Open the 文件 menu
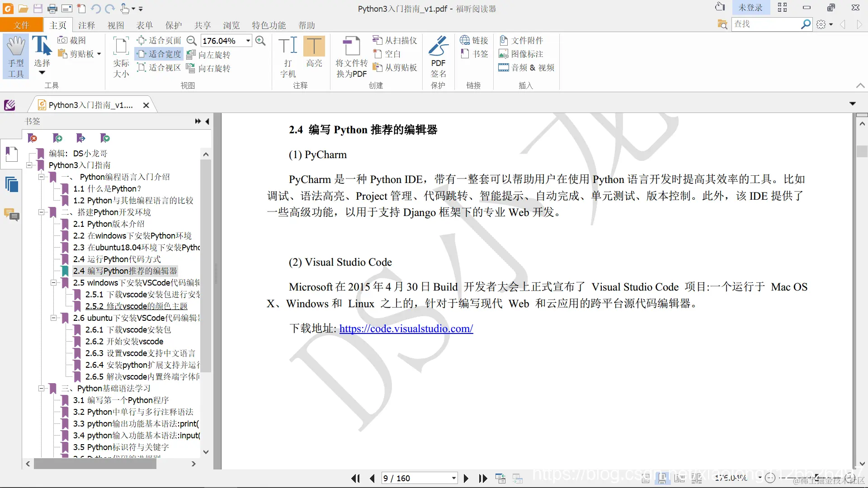This screenshot has width=868, height=488. tap(21, 25)
